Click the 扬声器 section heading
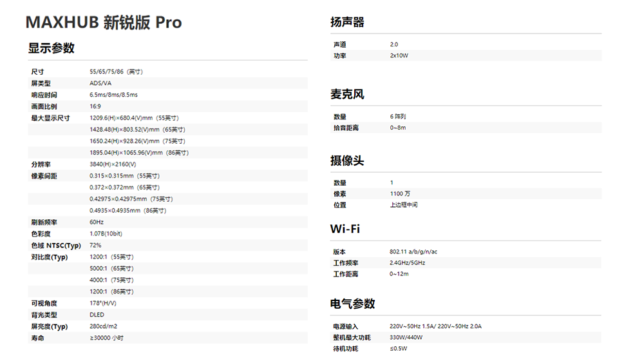This screenshot has width=644, height=363. (x=347, y=23)
